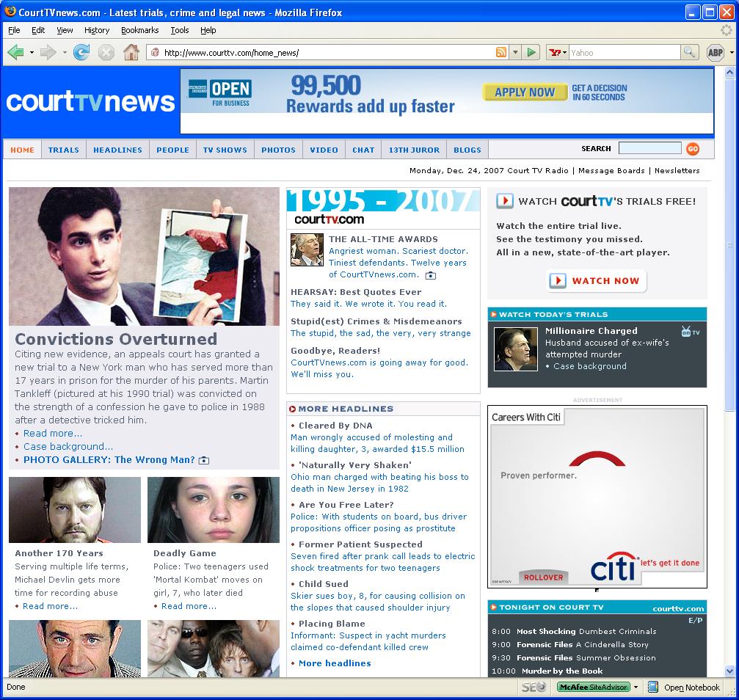Viewport: 739px width, 700px height.
Task: Click the scrollbar down arrow
Action: (729, 671)
